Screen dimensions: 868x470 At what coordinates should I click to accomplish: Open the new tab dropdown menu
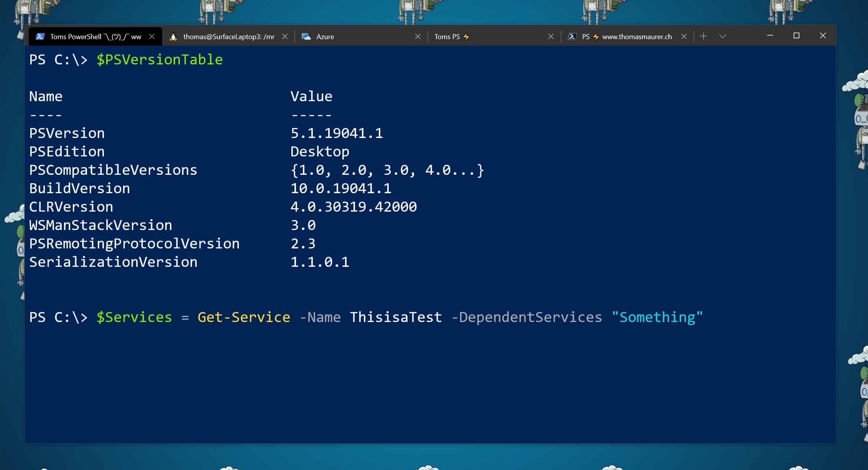point(722,36)
